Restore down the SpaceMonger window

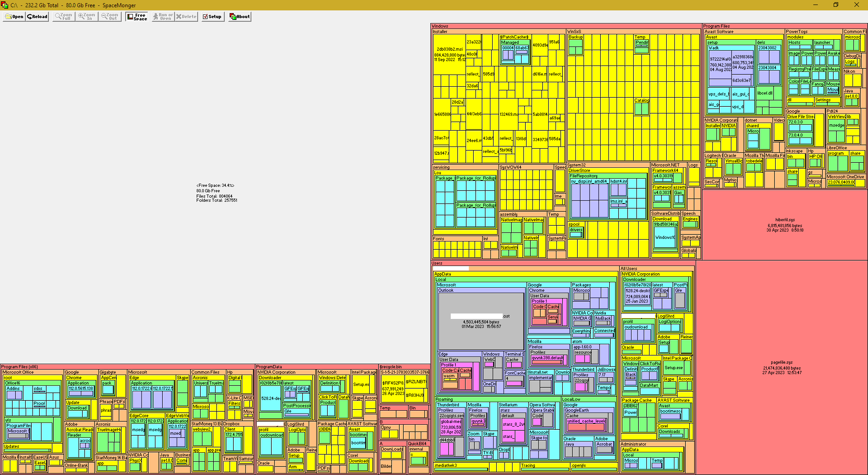coord(836,5)
